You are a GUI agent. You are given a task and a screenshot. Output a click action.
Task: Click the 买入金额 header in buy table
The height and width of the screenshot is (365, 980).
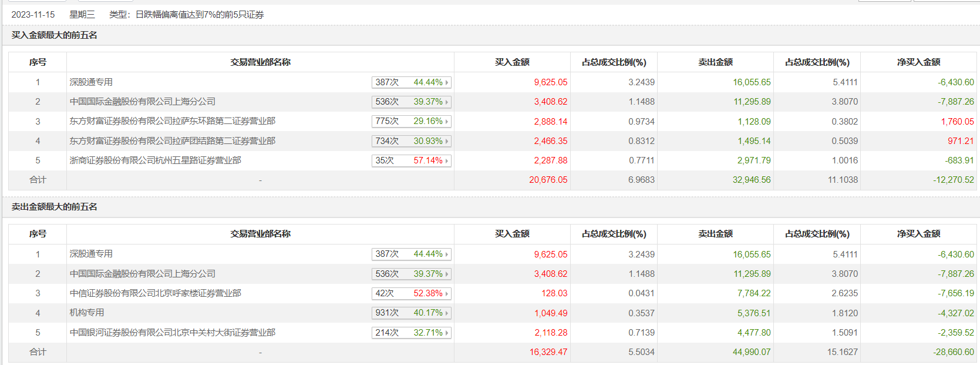click(x=512, y=62)
